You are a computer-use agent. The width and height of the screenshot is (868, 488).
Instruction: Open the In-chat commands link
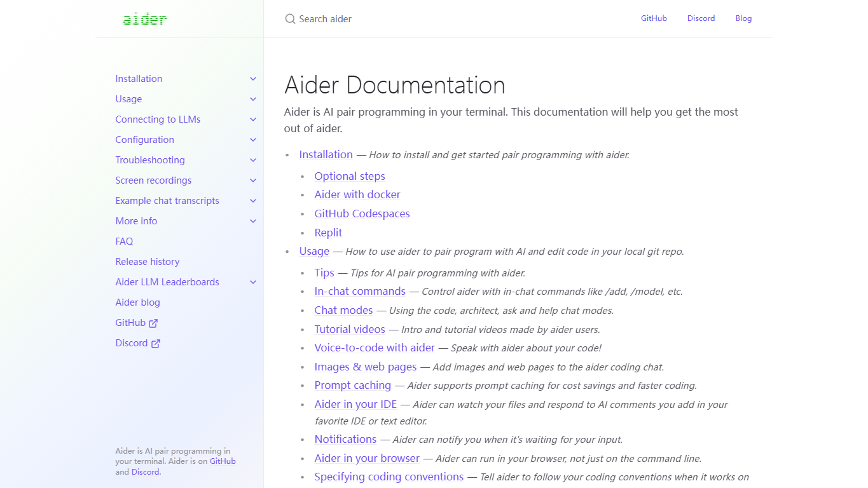tap(360, 291)
